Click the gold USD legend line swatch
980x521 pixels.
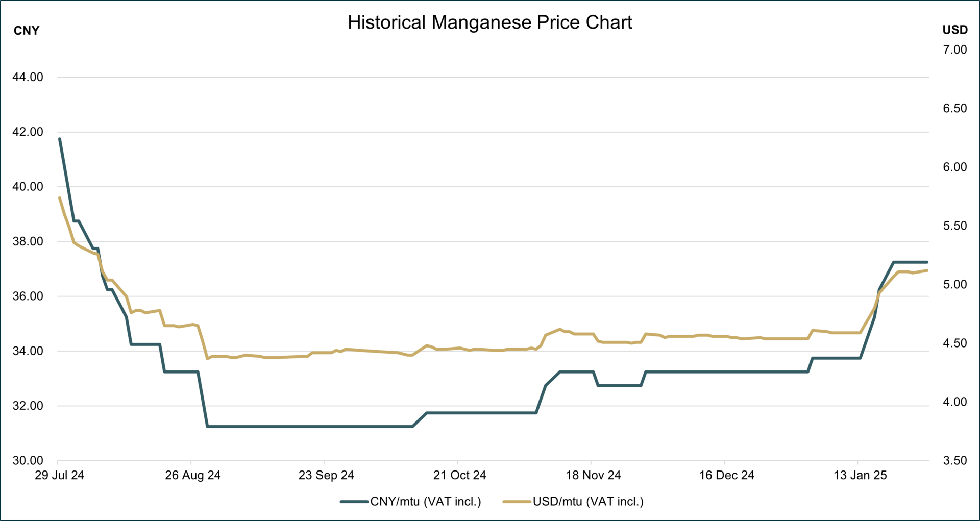[517, 502]
